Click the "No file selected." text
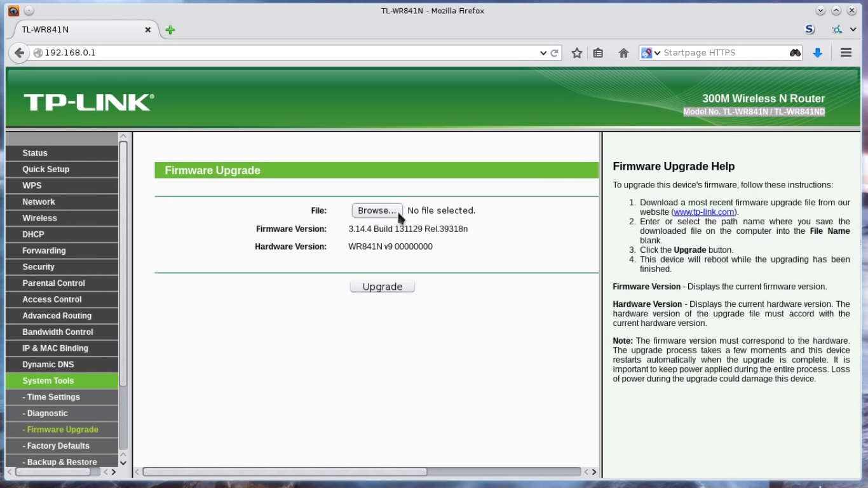Image resolution: width=868 pixels, height=488 pixels. 441,210
